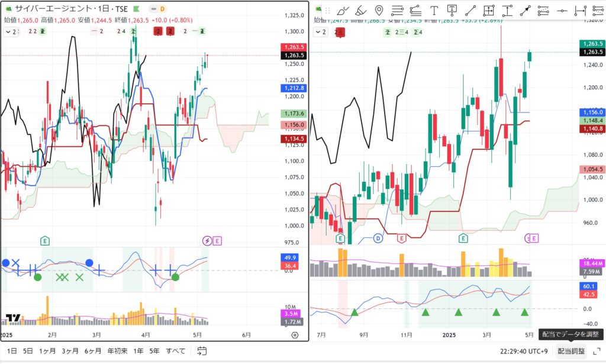Toggle 配当調整 dividend adjustment

(x=571, y=351)
